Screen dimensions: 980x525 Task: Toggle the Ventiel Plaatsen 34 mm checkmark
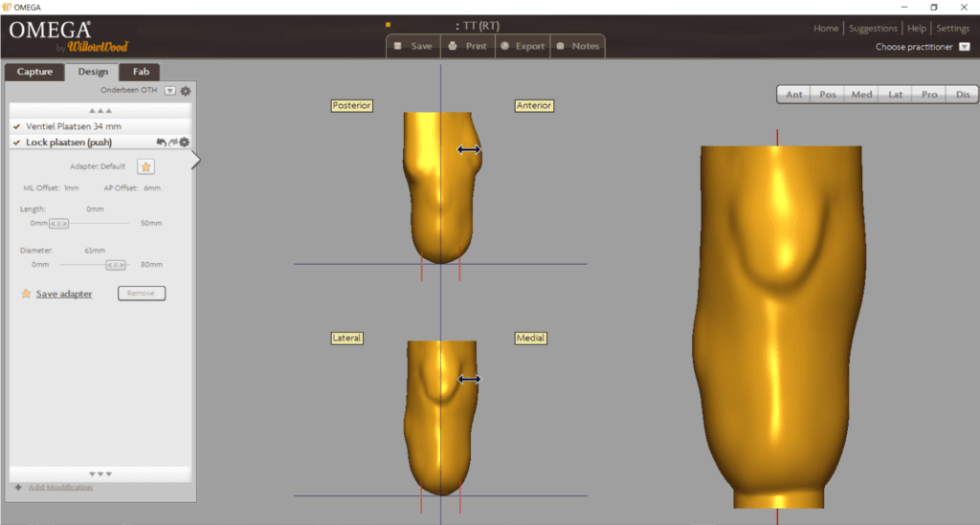pyautogui.click(x=17, y=126)
